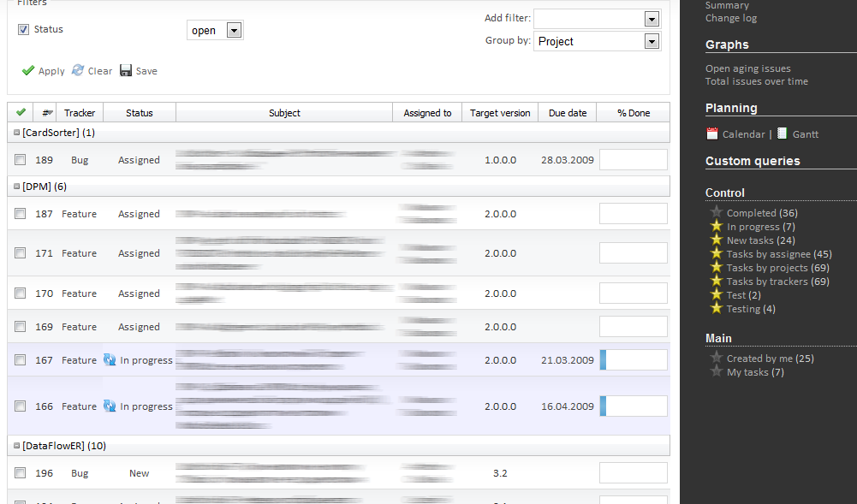Screen dimensions: 857x504
Task: Uncheck the Status filter checkbox
Action: pyautogui.click(x=23, y=30)
